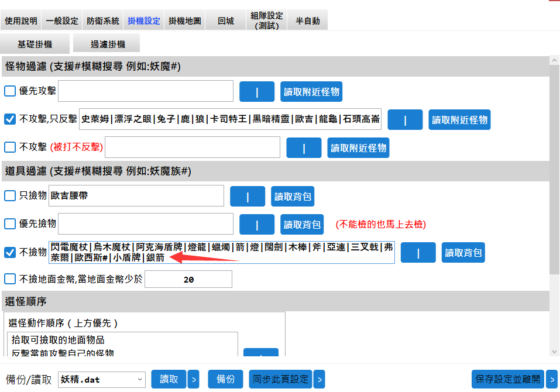Open the 防衛系統 tab

103,20
